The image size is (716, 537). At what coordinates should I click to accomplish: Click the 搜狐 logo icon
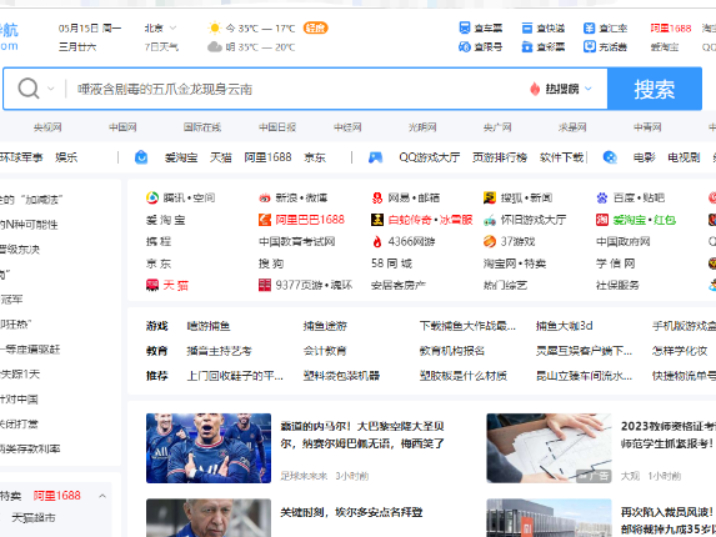click(490, 198)
